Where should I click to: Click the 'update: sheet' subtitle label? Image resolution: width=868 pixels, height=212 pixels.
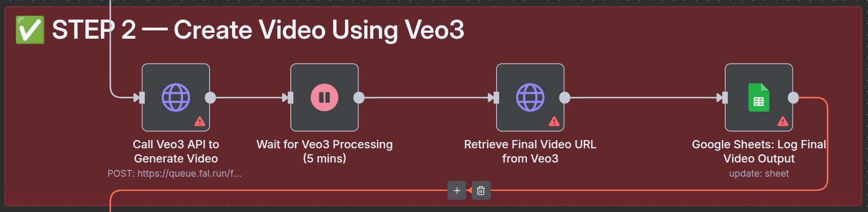(x=759, y=173)
